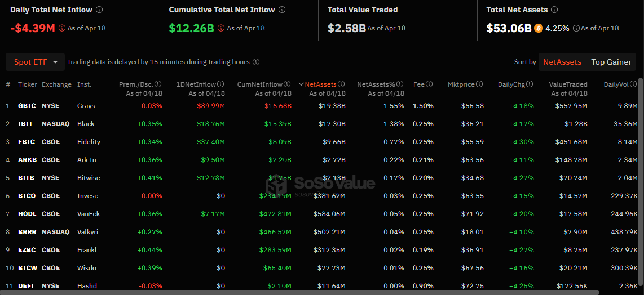Click the Prem./Dsc. column header
The width and height of the screenshot is (644, 295).
click(136, 84)
